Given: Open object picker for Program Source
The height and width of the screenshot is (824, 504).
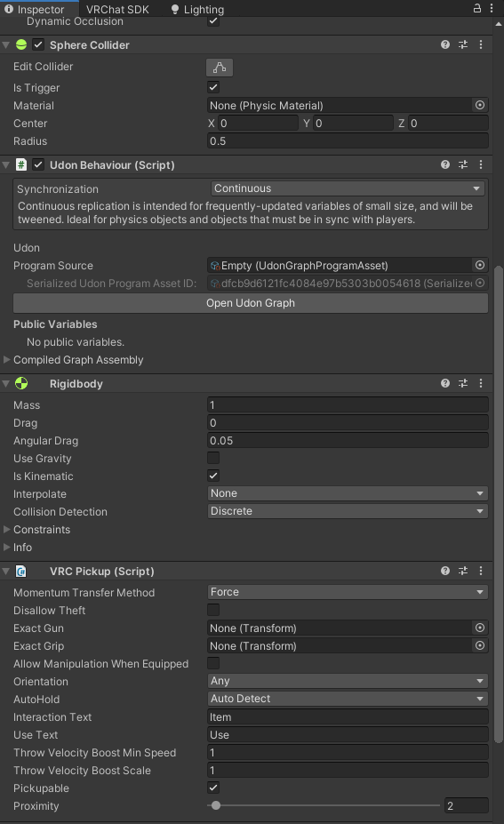Looking at the screenshot, I should coord(480,265).
